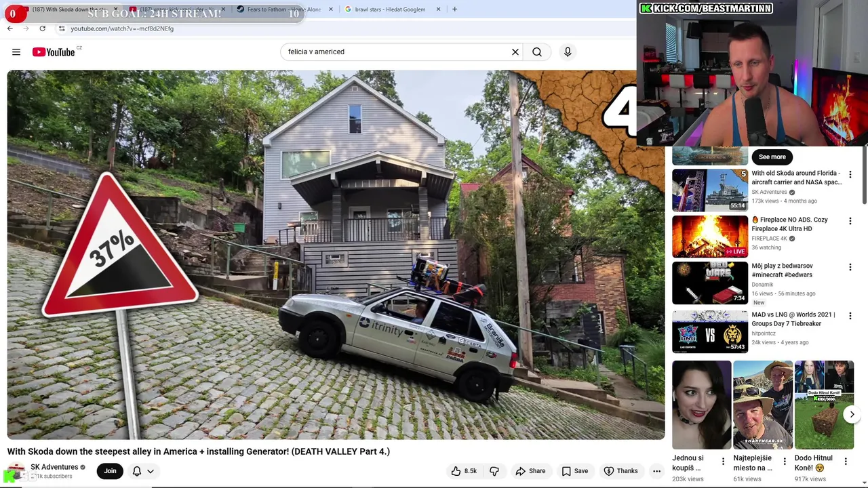868x488 pixels.
Task: View site information icon in address bar
Action: [x=62, y=28]
